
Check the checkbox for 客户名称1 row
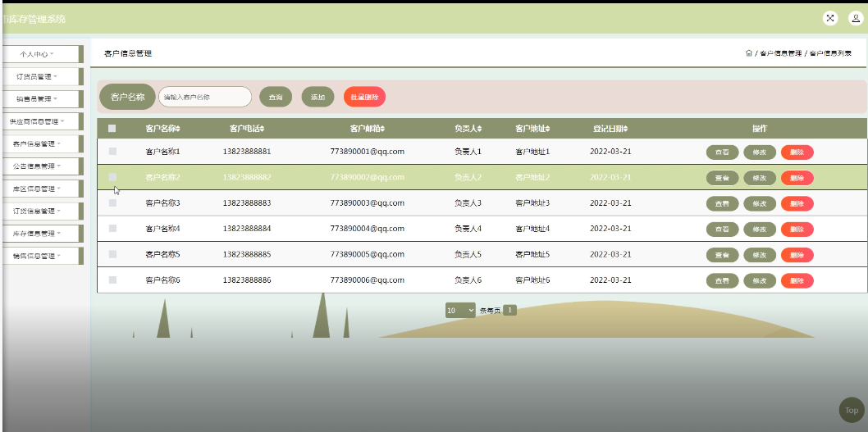tap(112, 152)
